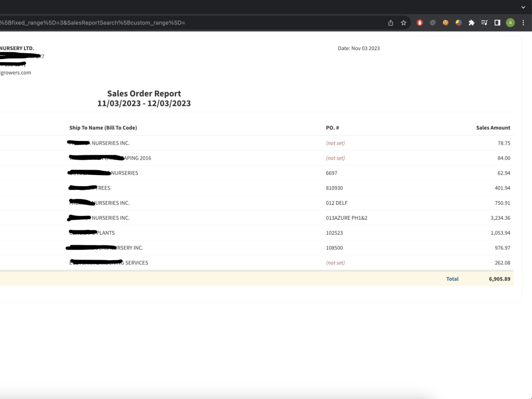Click the TREES ship-to name
The width and height of the screenshot is (532, 399).
click(x=89, y=188)
